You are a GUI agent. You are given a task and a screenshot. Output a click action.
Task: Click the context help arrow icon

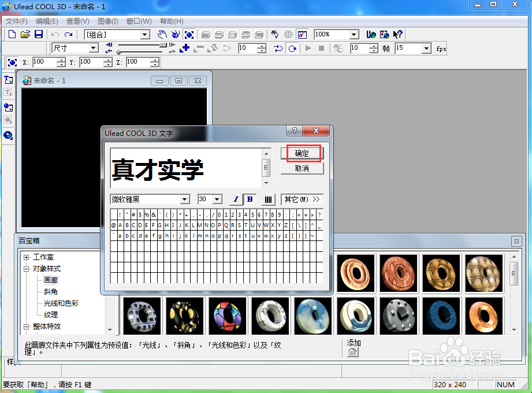point(397,34)
